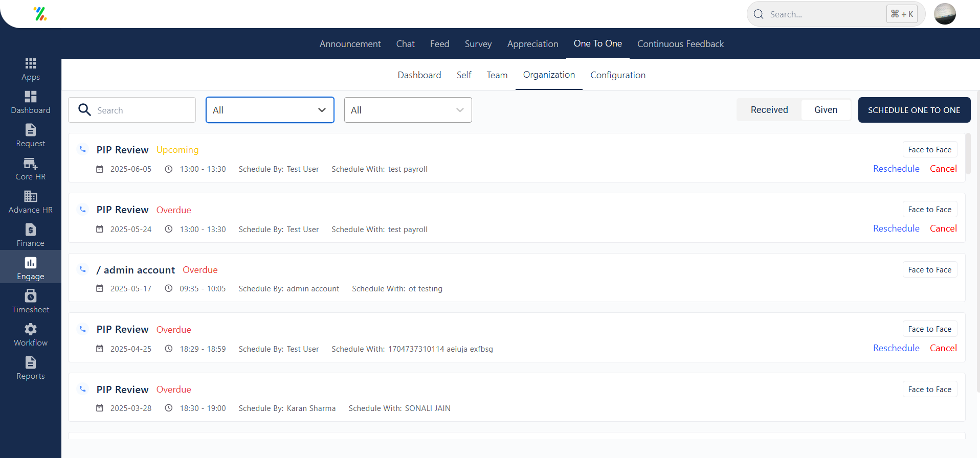980x458 pixels.
Task: Go to the Team sub-tab
Action: click(497, 75)
